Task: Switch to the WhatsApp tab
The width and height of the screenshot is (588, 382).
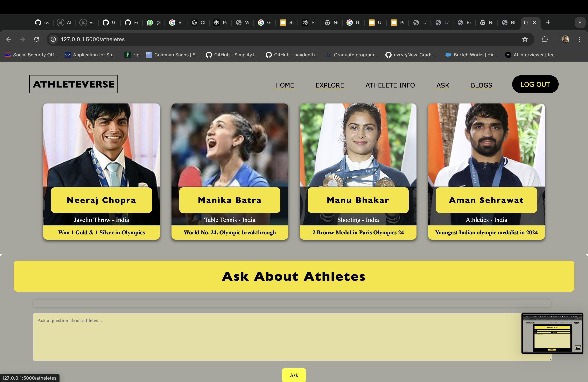Action: coord(154,23)
